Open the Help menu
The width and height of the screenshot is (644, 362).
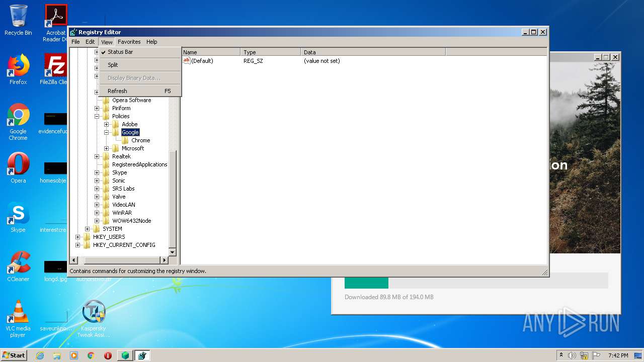tap(151, 42)
